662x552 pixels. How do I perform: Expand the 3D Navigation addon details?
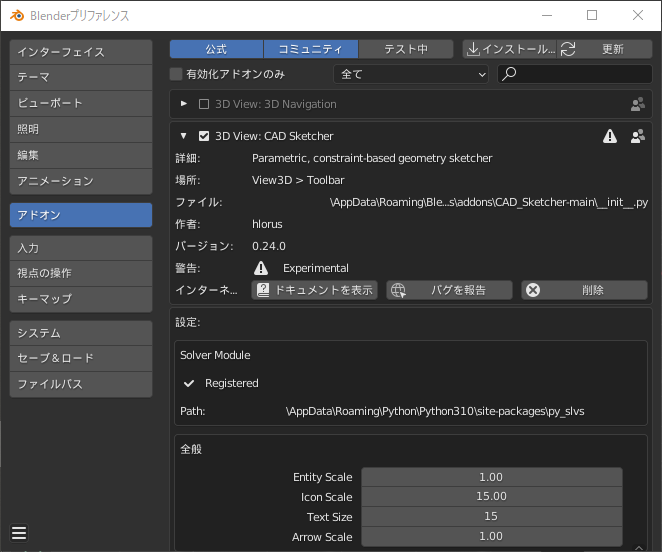(x=184, y=104)
